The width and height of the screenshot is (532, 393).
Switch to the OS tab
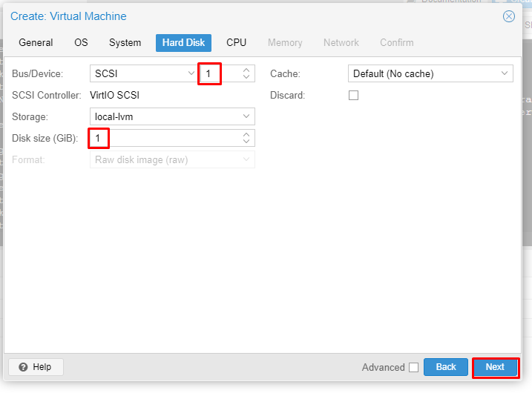(x=81, y=43)
